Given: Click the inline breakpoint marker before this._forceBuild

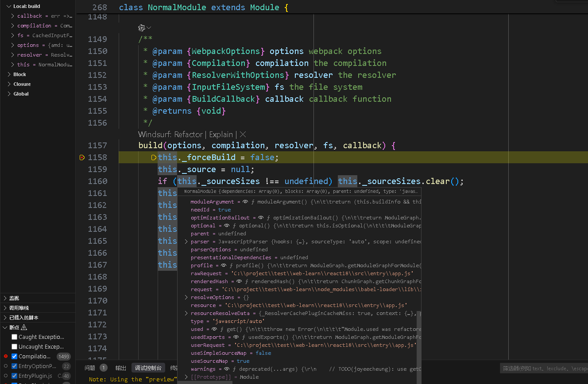Looking at the screenshot, I should click(154, 157).
